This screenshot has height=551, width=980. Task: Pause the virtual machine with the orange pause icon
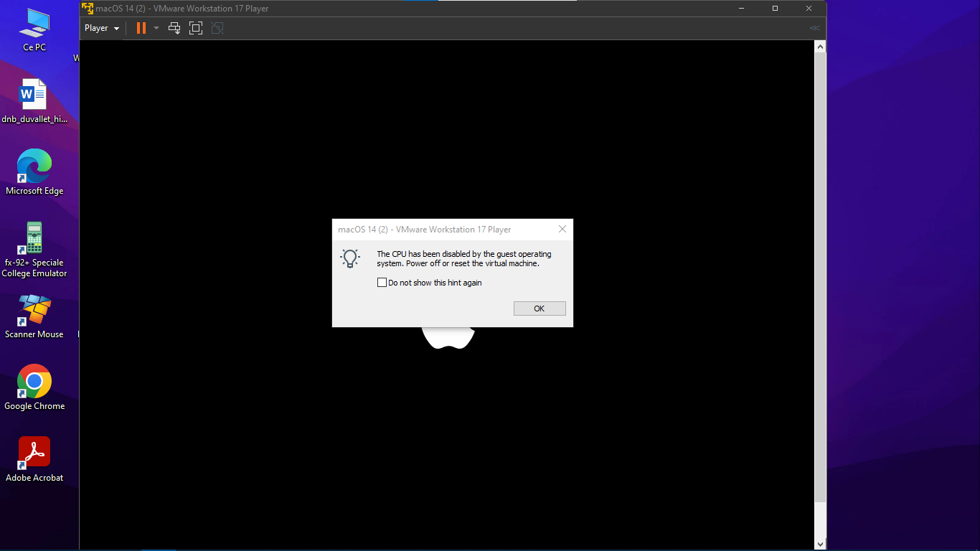point(141,28)
